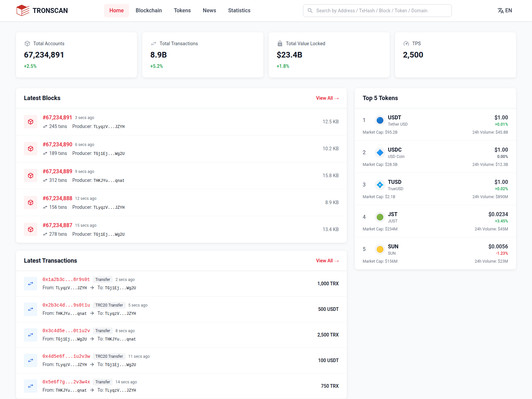
Task: Click the 1,000 TRX amount
Action: 328,284
